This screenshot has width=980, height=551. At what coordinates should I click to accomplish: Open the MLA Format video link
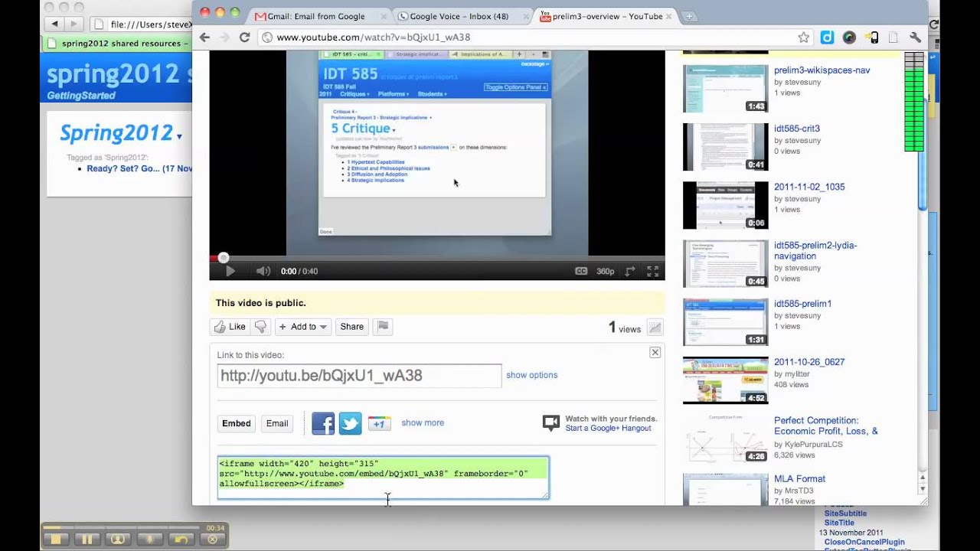point(799,479)
